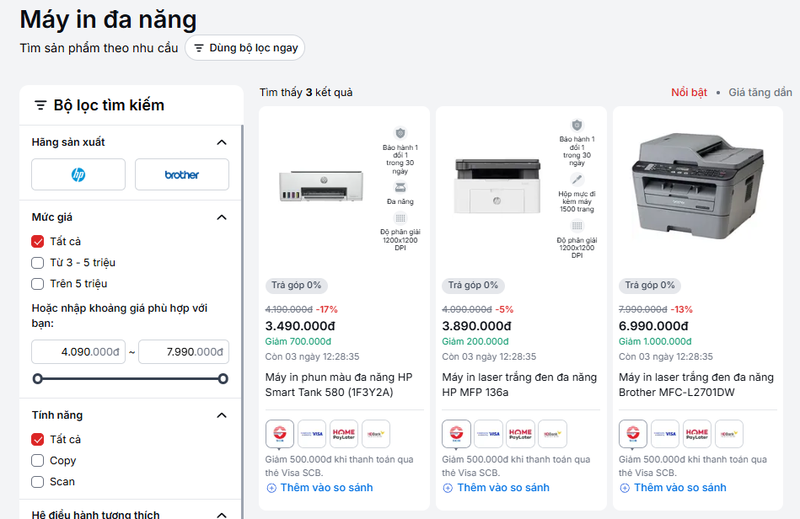Collapse the Tính năng filter section

(x=222, y=415)
